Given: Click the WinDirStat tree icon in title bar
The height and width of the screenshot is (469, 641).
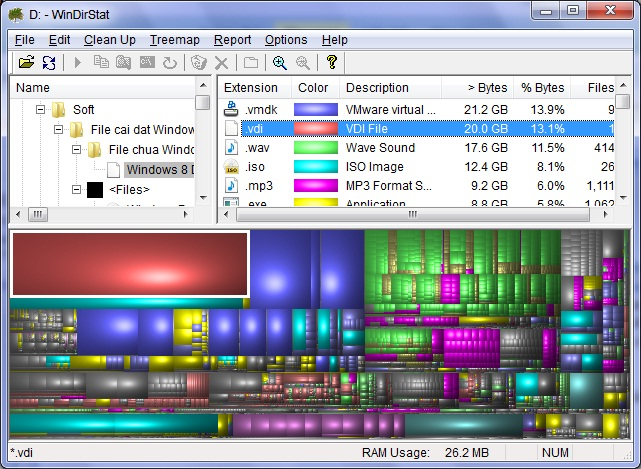Looking at the screenshot, I should tap(16, 15).
